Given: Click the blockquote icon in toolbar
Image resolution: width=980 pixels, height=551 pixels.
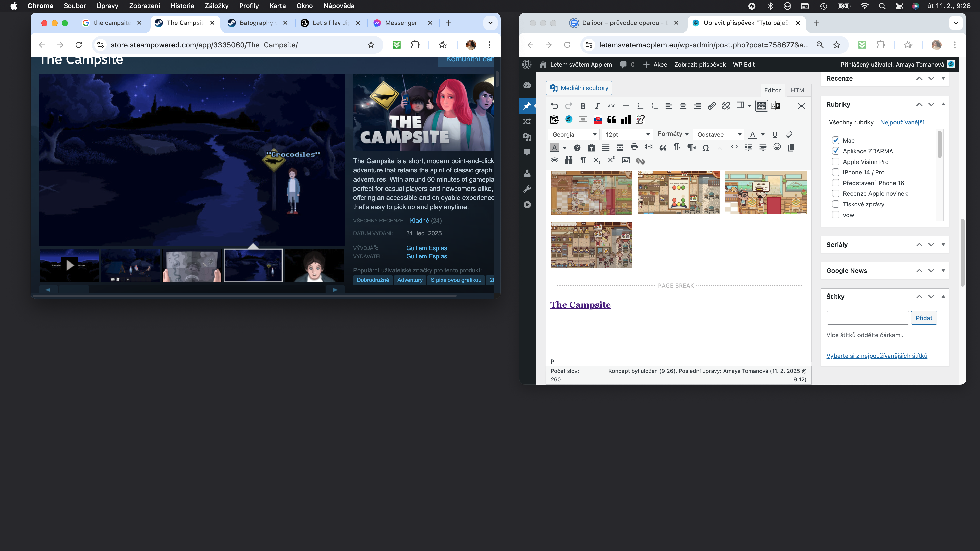Looking at the screenshot, I should (663, 147).
